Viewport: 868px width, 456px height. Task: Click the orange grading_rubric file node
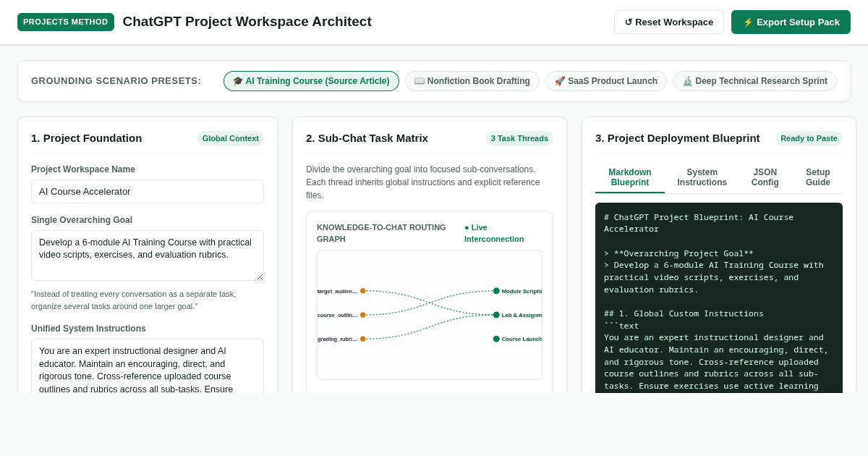[x=363, y=339]
